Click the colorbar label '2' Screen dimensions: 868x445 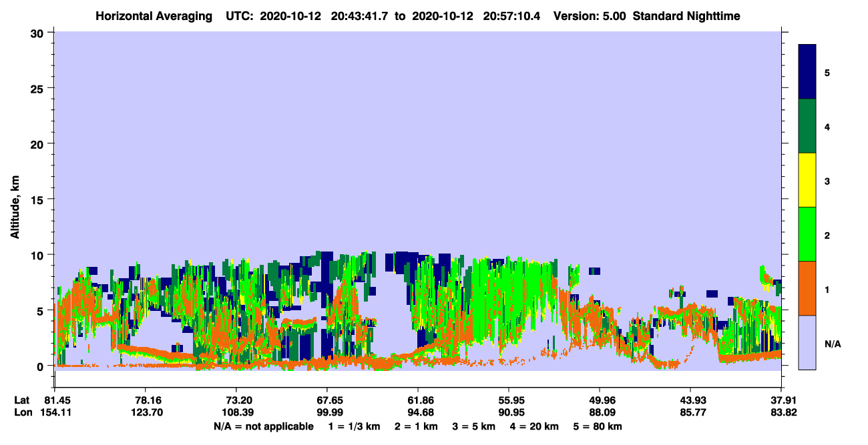click(x=827, y=235)
